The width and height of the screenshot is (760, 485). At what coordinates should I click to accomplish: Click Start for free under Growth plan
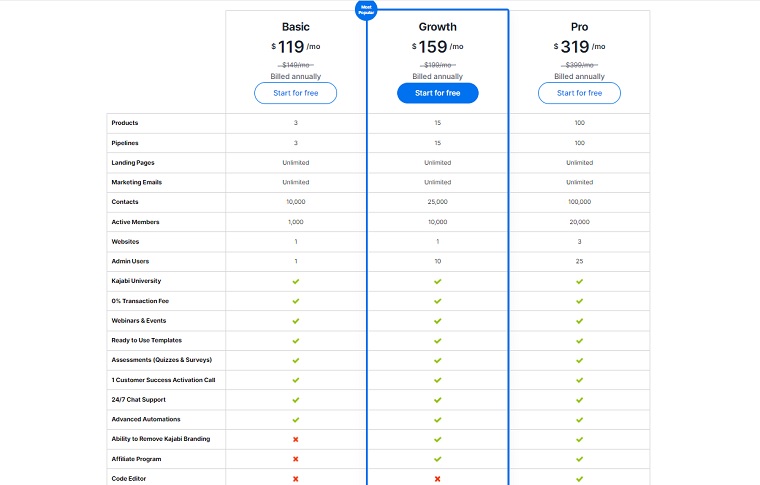pos(437,93)
